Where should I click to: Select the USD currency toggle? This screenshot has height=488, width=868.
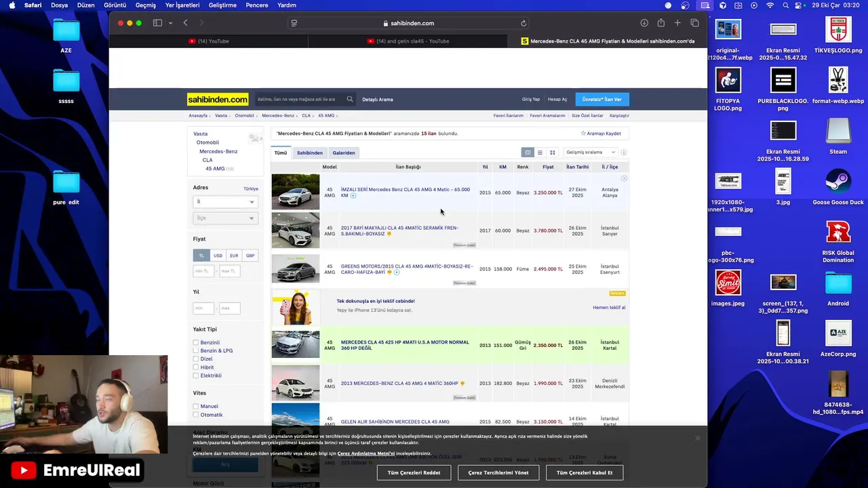pos(218,256)
